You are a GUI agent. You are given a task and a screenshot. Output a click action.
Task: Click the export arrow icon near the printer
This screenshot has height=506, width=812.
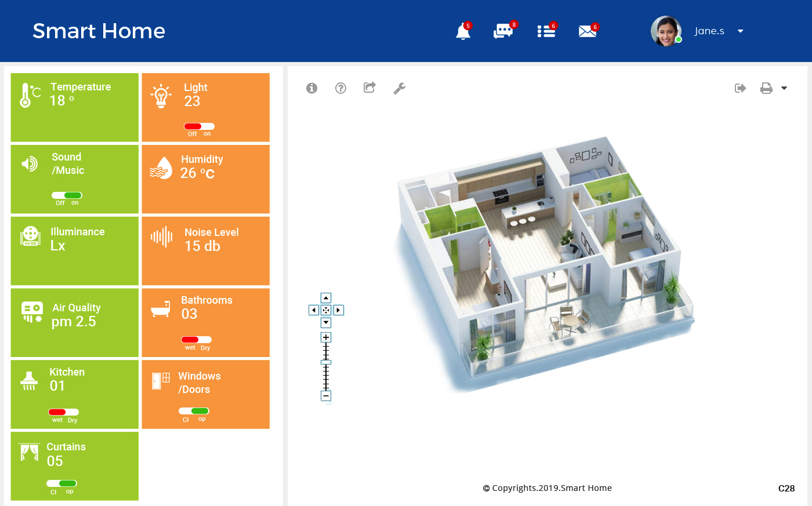740,88
